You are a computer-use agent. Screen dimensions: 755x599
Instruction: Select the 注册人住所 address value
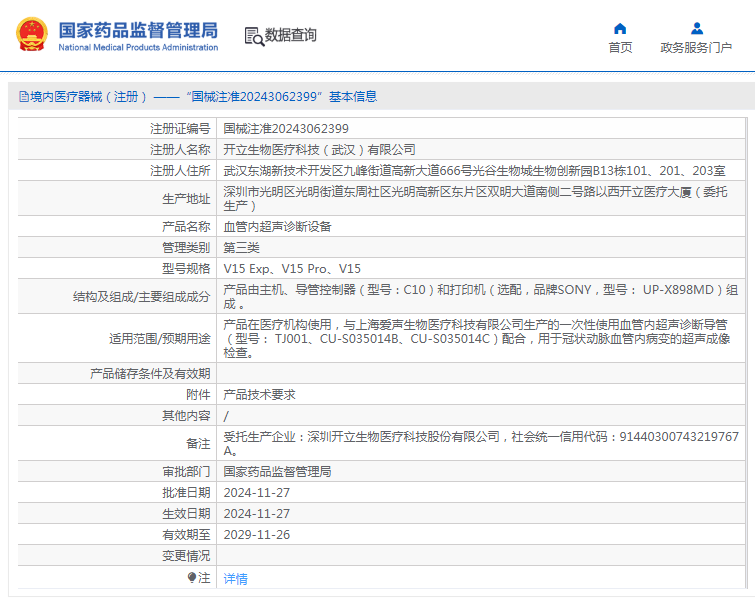(x=474, y=171)
